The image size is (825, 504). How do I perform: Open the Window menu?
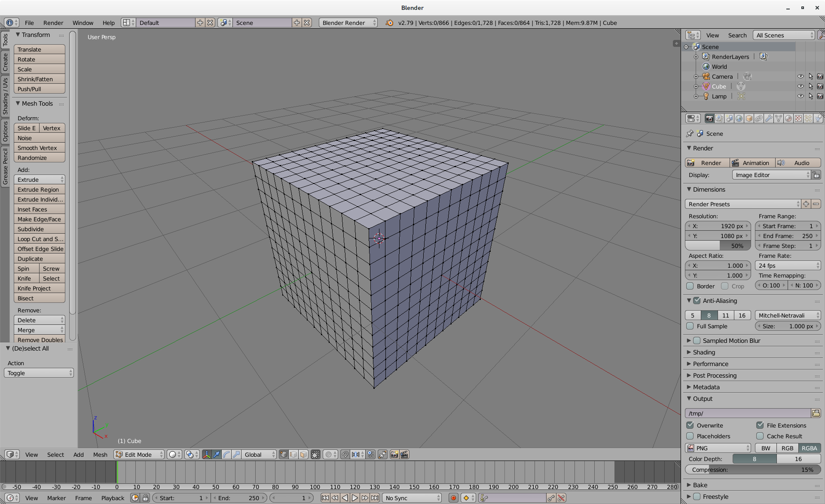tap(83, 23)
